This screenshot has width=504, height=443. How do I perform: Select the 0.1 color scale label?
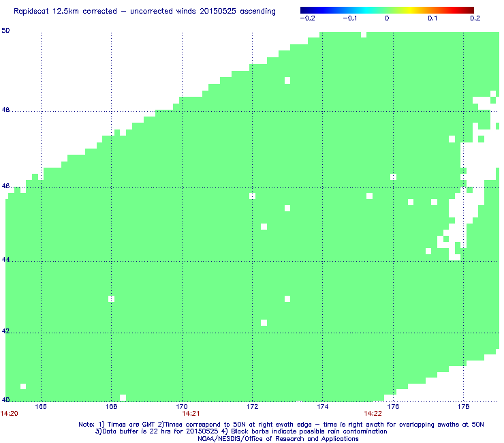point(432,18)
